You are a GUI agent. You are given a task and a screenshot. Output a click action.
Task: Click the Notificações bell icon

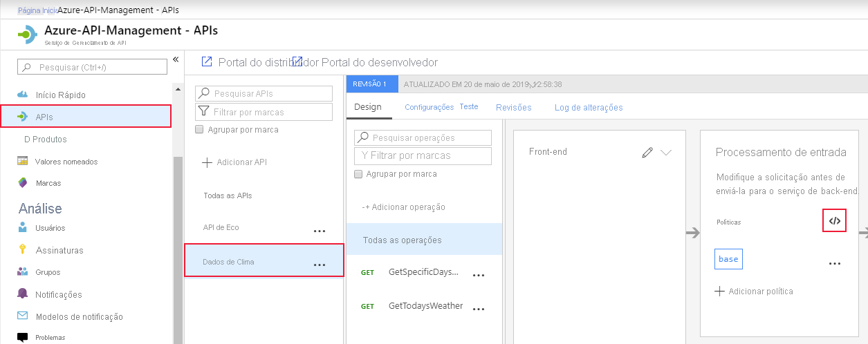(x=22, y=294)
